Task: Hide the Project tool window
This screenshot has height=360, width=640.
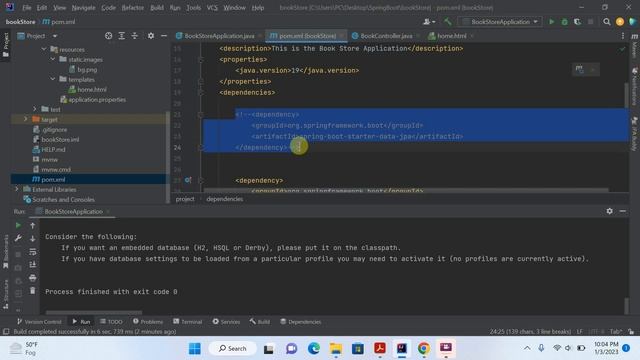Action: (x=164, y=36)
